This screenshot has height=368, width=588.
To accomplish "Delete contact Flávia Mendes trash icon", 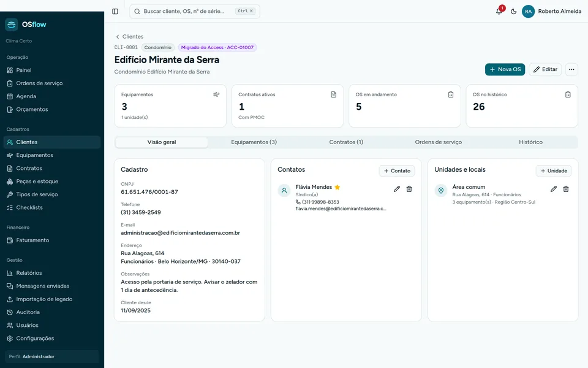I will pyautogui.click(x=409, y=189).
